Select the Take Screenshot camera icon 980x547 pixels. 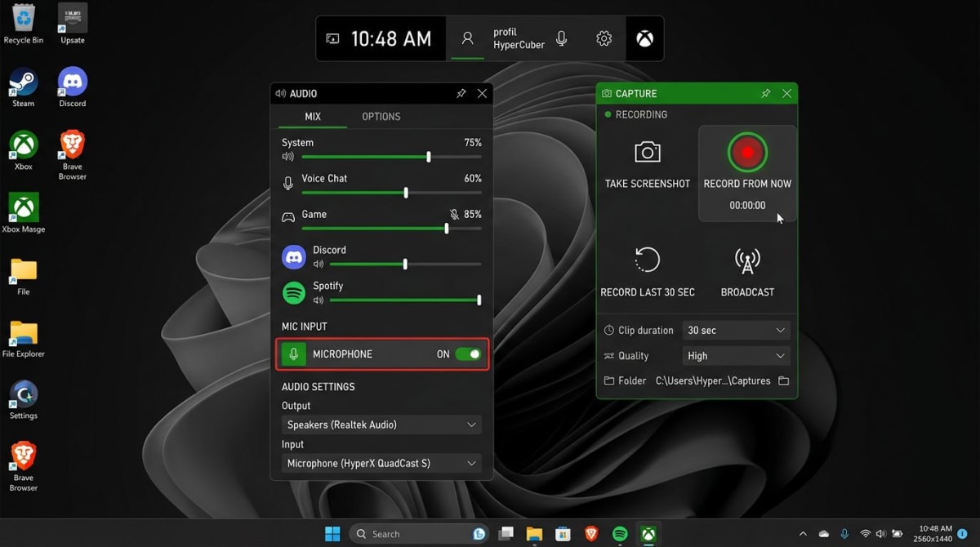pyautogui.click(x=648, y=151)
